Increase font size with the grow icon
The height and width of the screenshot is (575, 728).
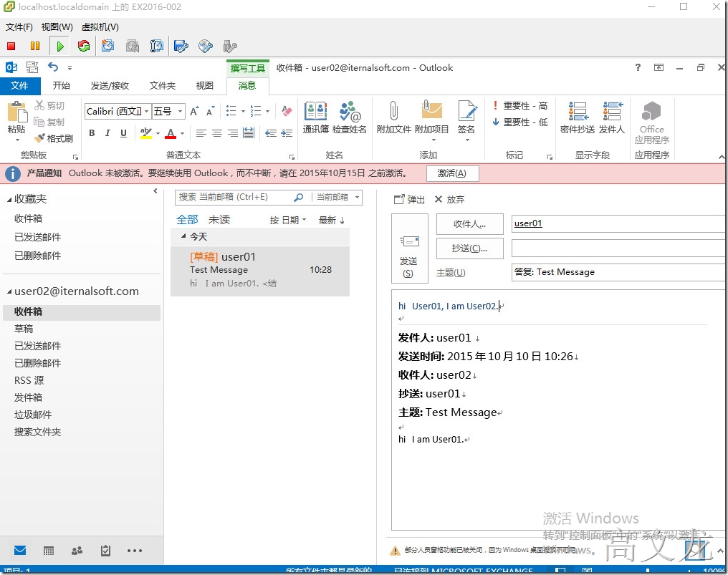pos(194,112)
